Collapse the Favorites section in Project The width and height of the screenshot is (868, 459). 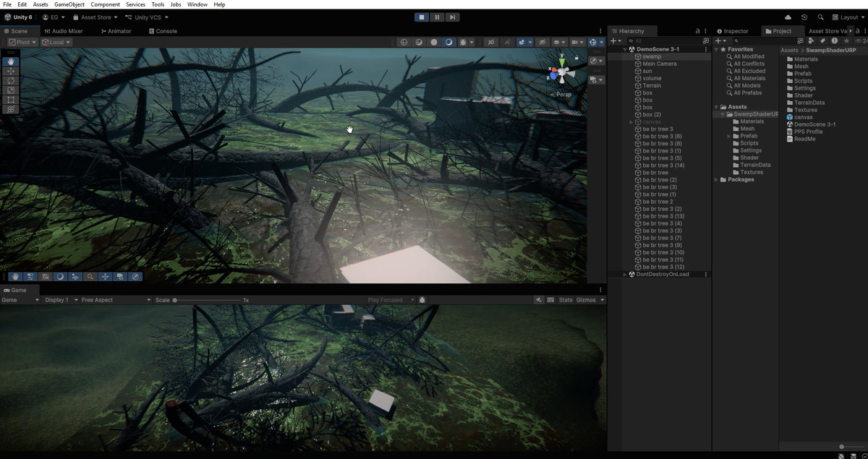717,49
